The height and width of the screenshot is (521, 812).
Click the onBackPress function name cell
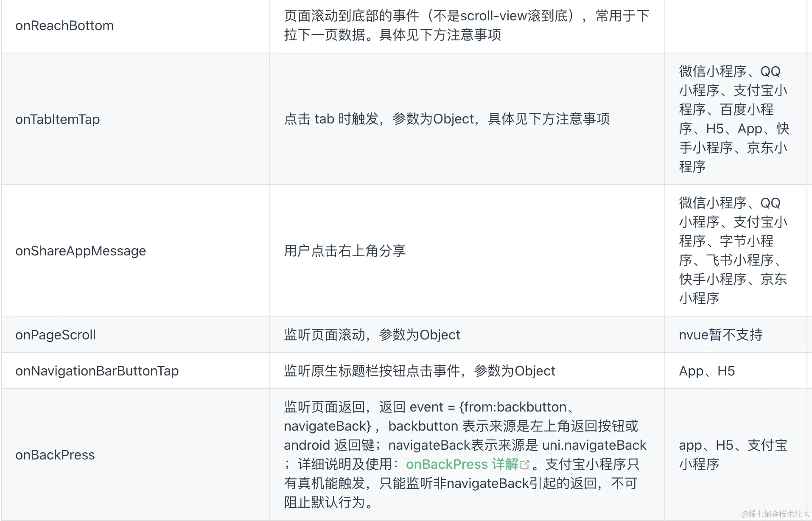click(55, 455)
